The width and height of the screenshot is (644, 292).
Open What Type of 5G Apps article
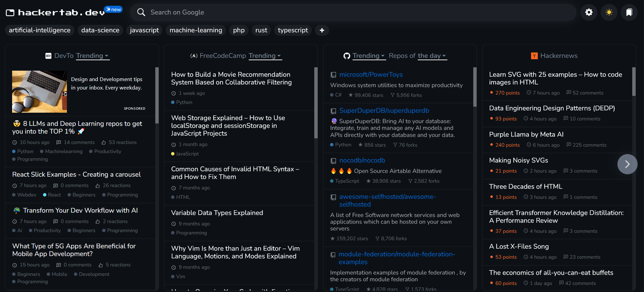pyautogui.click(x=74, y=250)
